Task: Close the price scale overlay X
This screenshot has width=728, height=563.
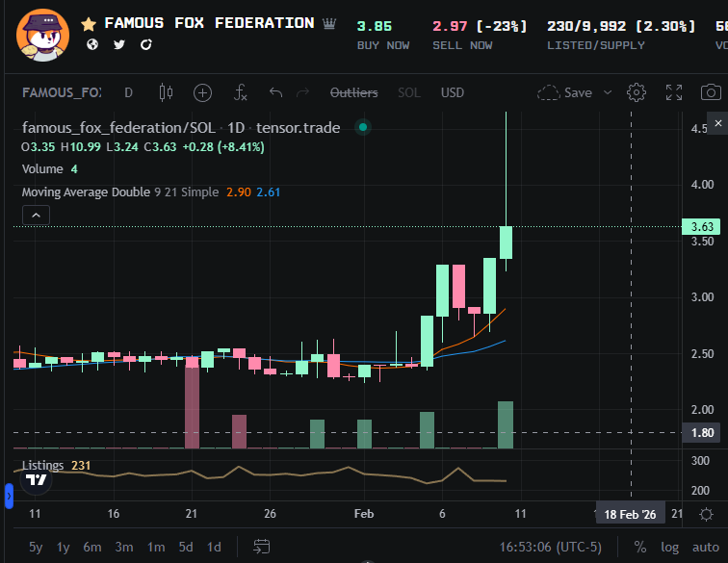Action: 717,123
